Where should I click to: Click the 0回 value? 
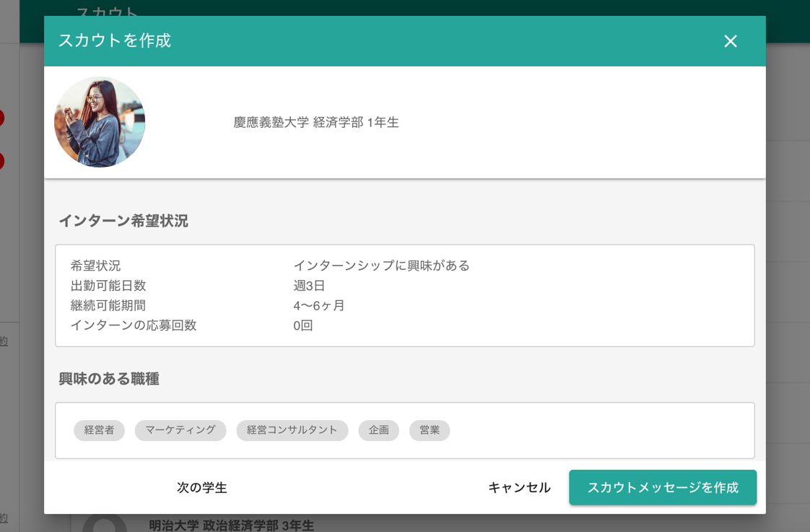(x=302, y=326)
